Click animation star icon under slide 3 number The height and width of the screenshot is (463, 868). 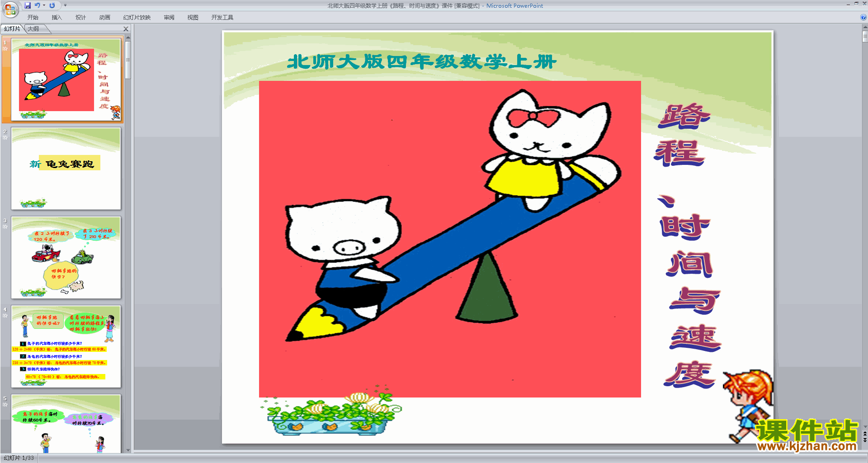coord(5,226)
